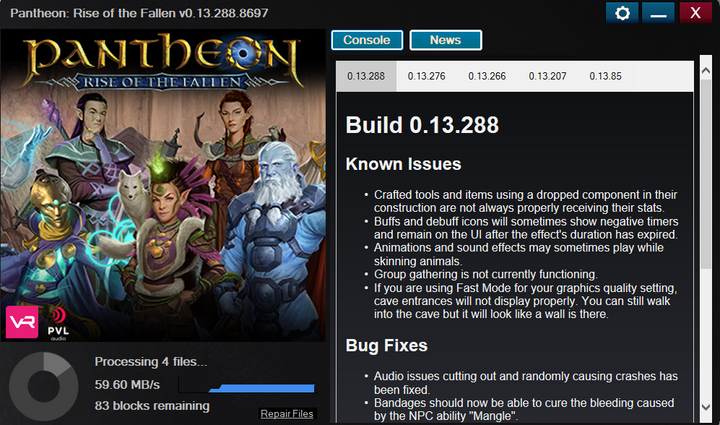Open launcher settings gear icon
The height and width of the screenshot is (425, 720).
point(622,12)
